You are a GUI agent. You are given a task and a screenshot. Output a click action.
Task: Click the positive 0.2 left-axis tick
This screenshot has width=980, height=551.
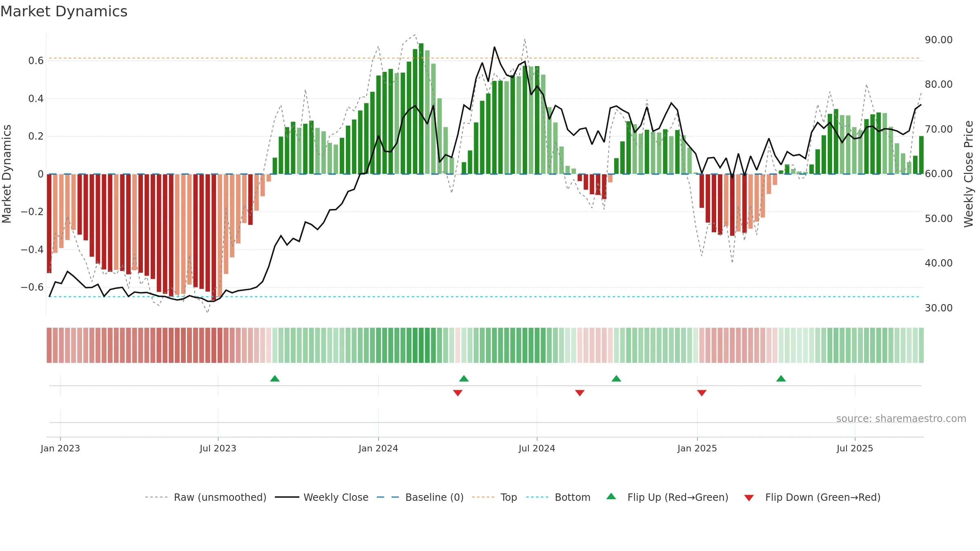coord(36,136)
